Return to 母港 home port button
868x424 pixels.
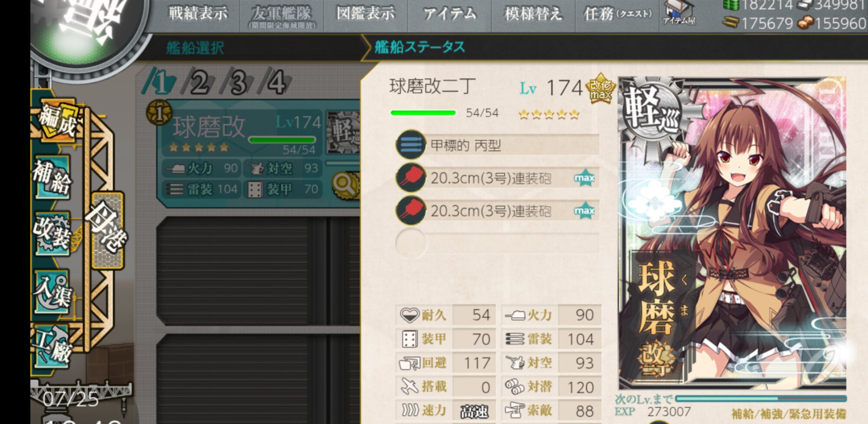click(x=107, y=230)
